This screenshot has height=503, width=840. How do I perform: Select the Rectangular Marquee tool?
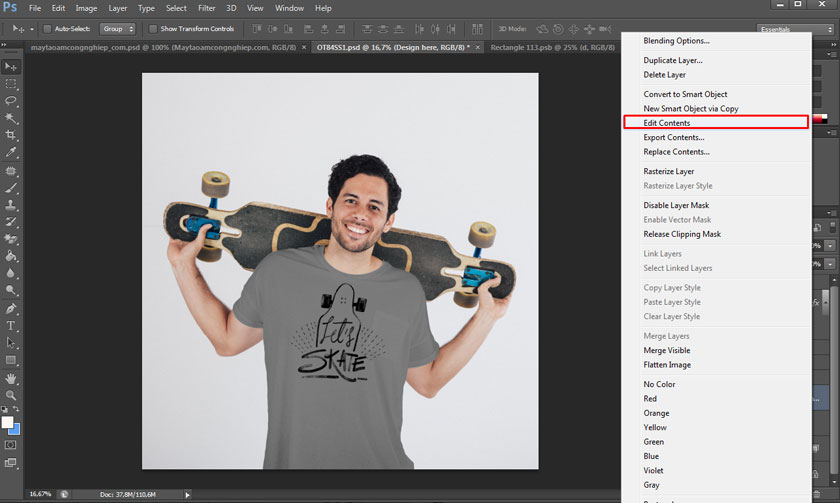11,84
